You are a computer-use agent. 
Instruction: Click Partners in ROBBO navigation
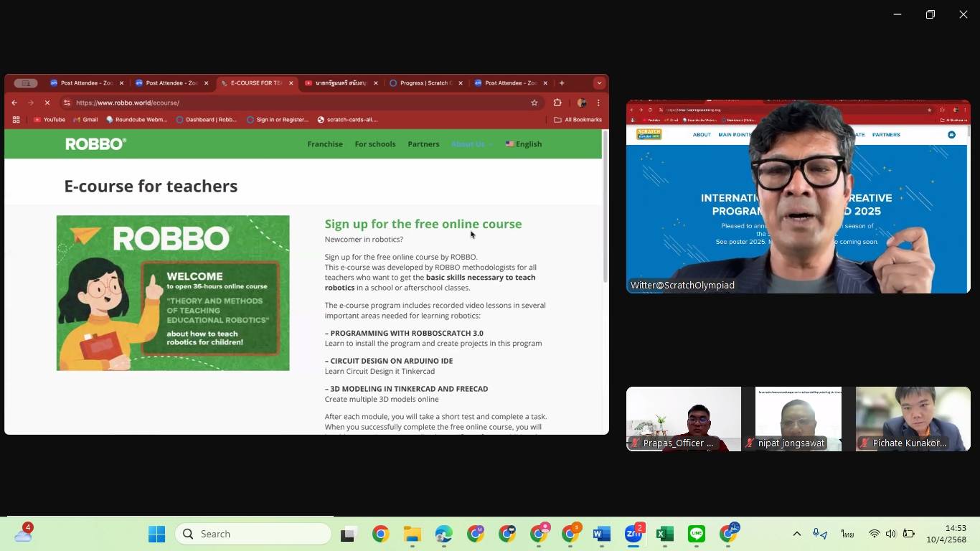[x=423, y=144]
